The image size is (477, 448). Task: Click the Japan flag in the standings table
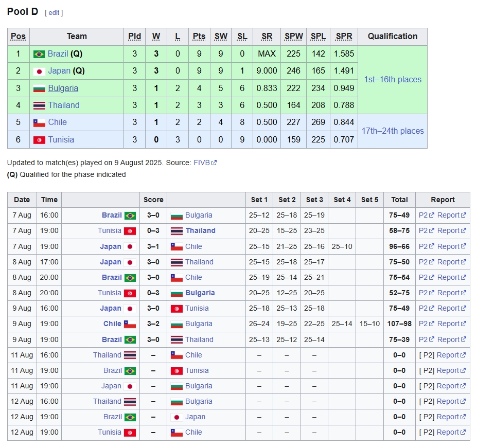tap(39, 71)
